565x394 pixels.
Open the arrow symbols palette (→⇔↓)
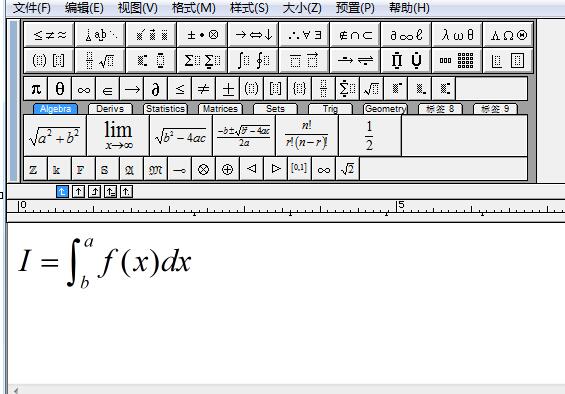point(253,35)
